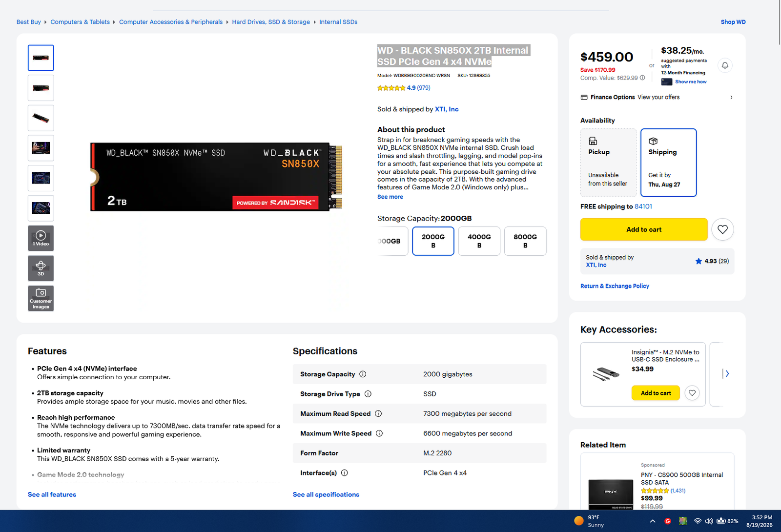Open the 3D product view
This screenshot has width=781, height=532.
pos(41,268)
